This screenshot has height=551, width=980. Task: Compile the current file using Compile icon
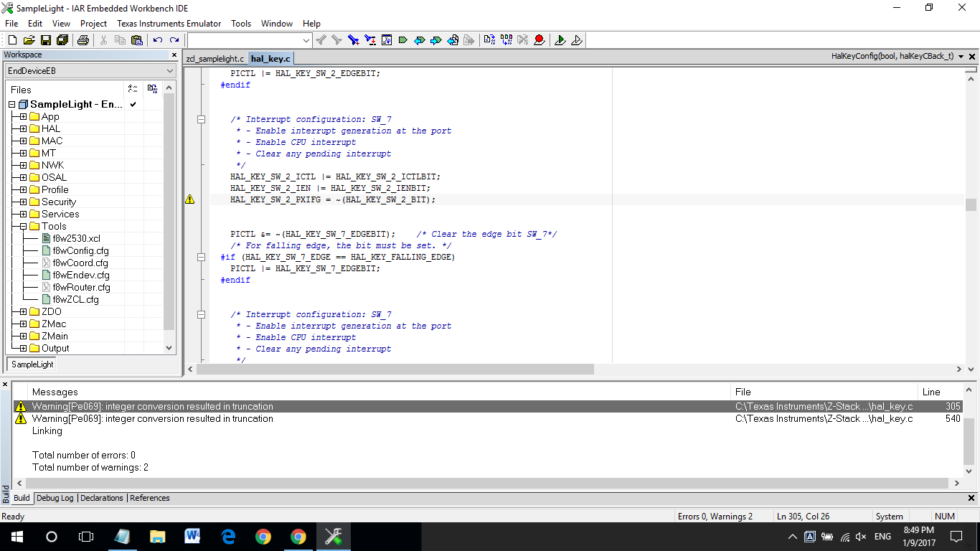pyautogui.click(x=490, y=40)
